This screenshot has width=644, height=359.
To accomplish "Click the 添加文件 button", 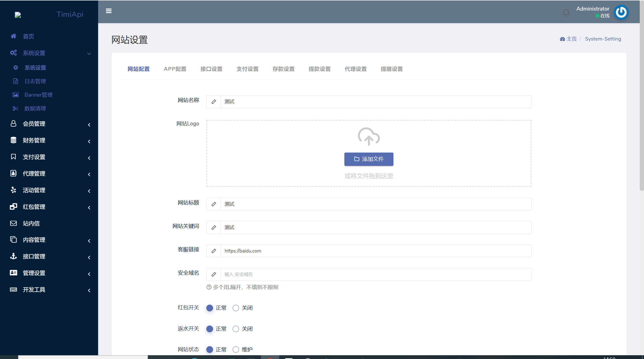I will [369, 159].
